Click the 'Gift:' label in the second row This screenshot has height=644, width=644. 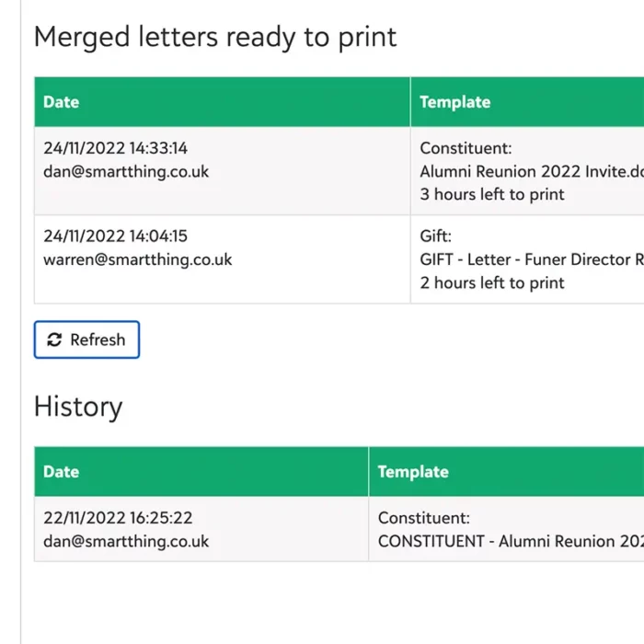point(435,236)
